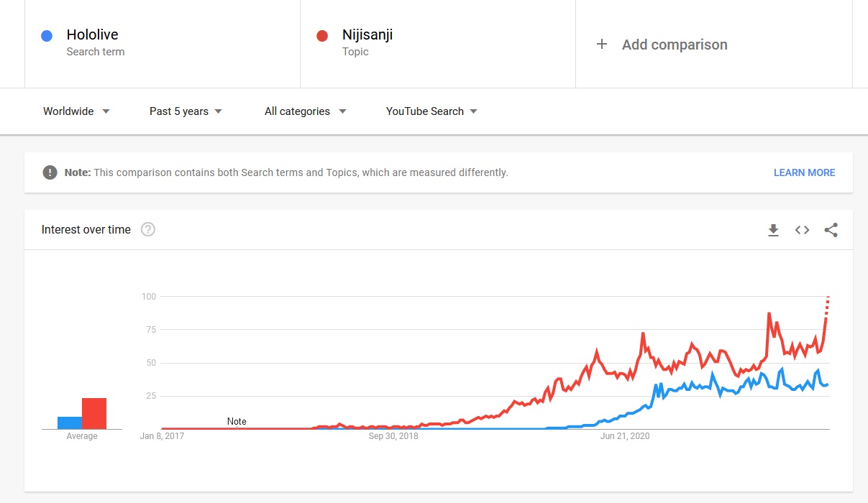Open the All categories dropdown
868x503 pixels.
(x=305, y=111)
